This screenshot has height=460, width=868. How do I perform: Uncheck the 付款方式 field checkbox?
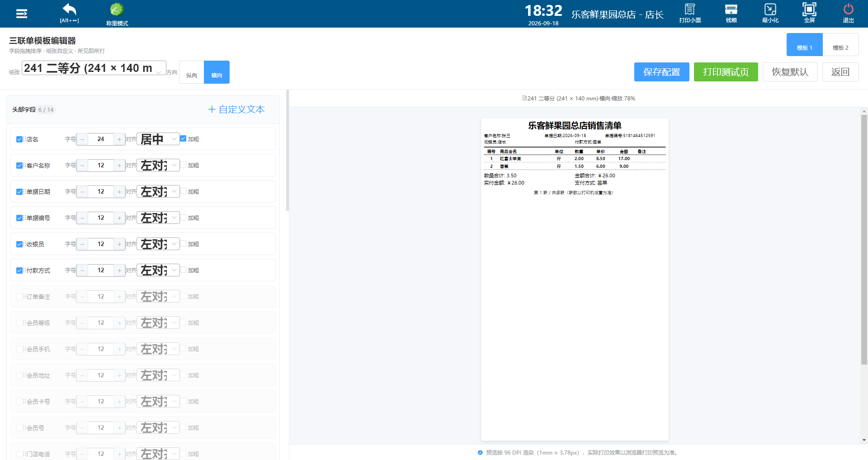click(19, 270)
